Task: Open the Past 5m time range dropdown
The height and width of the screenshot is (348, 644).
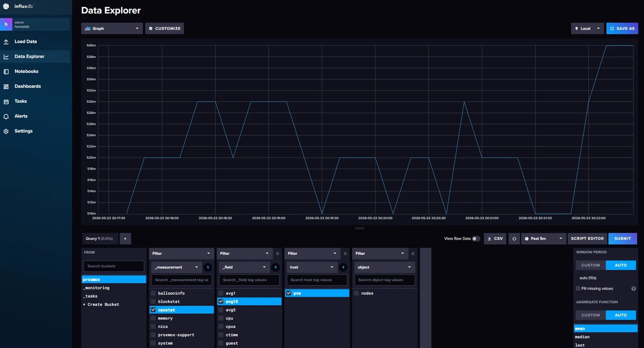Action: click(x=543, y=238)
